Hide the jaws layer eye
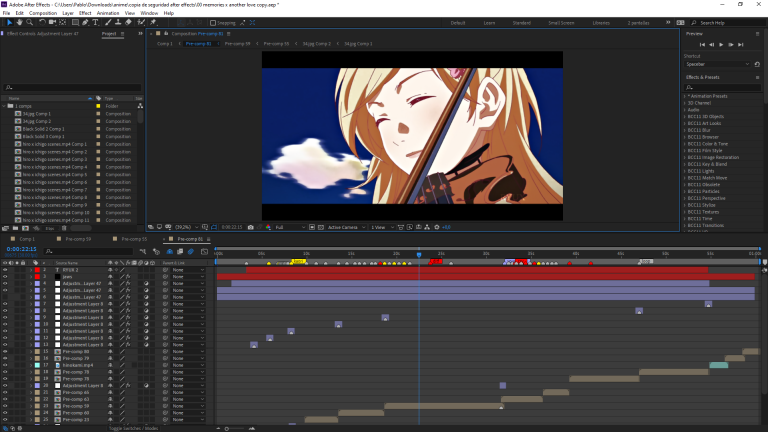The image size is (768, 432). (5, 277)
